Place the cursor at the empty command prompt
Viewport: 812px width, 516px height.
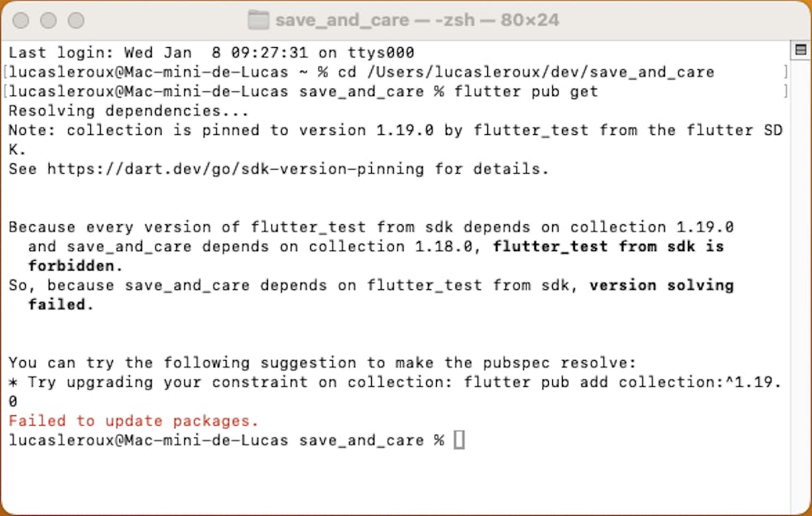[459, 440]
